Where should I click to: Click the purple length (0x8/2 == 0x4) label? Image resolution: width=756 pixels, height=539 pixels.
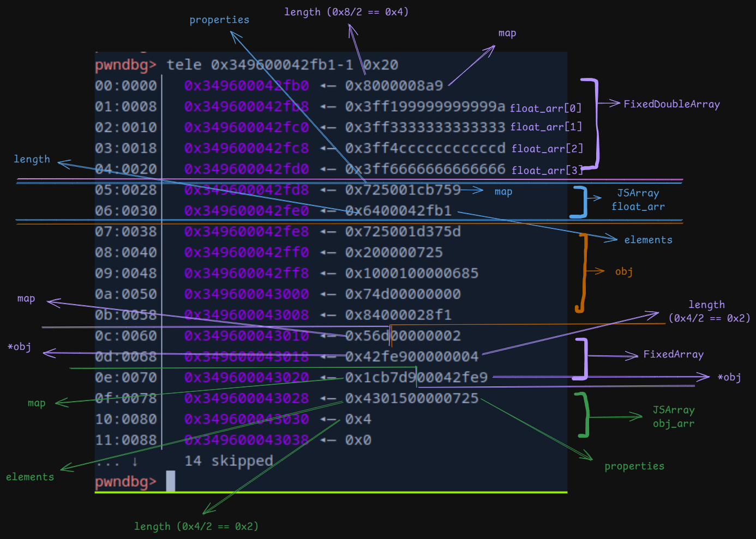(x=346, y=12)
